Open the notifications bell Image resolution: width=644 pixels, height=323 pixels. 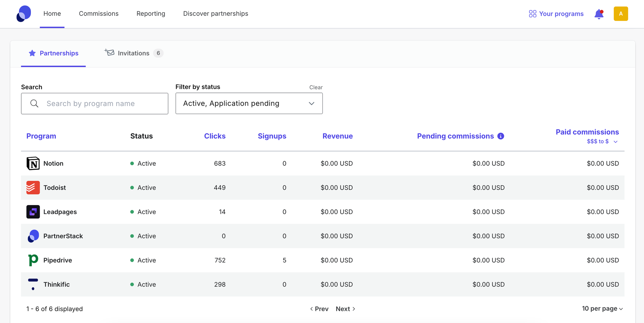tap(599, 14)
